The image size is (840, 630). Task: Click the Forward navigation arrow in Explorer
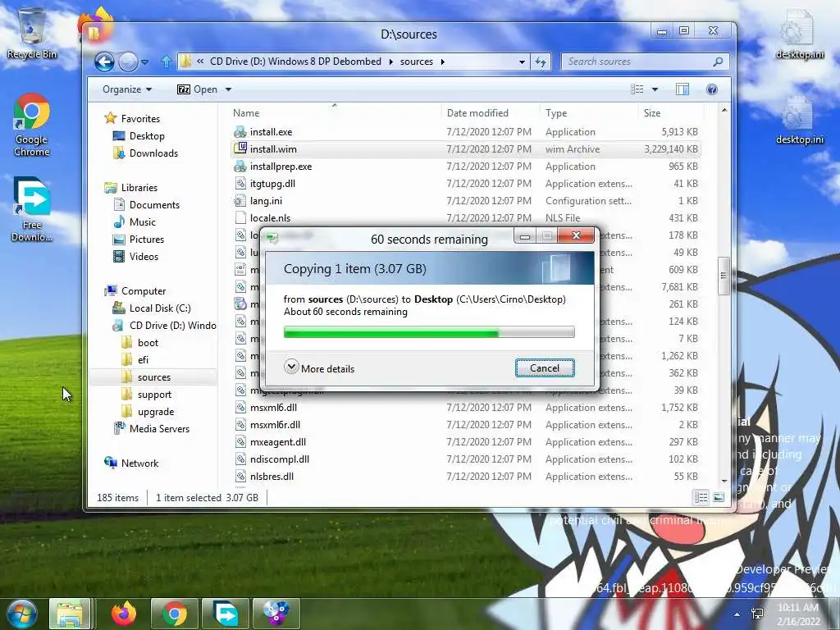tap(128, 62)
